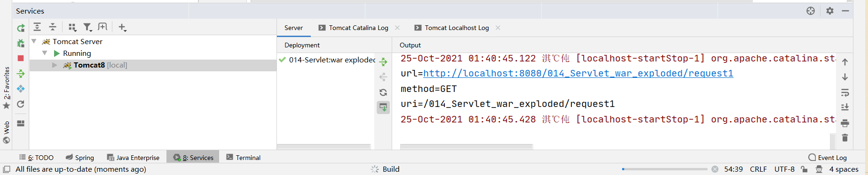
Task: Click the uri=/014_Servlet_war_exploded/request1 line
Action: (x=508, y=104)
